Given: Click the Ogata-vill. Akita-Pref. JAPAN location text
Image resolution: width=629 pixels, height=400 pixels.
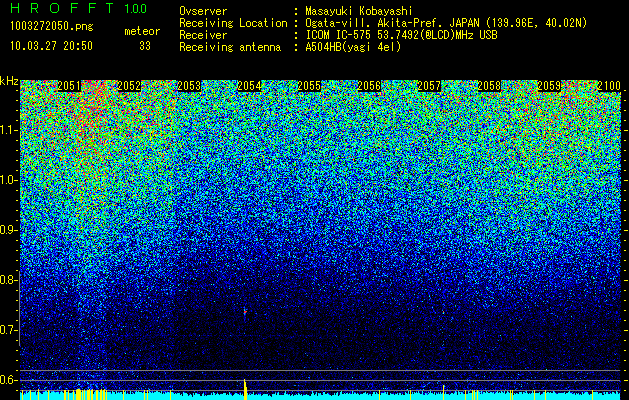Looking at the screenshot, I should point(446,23).
